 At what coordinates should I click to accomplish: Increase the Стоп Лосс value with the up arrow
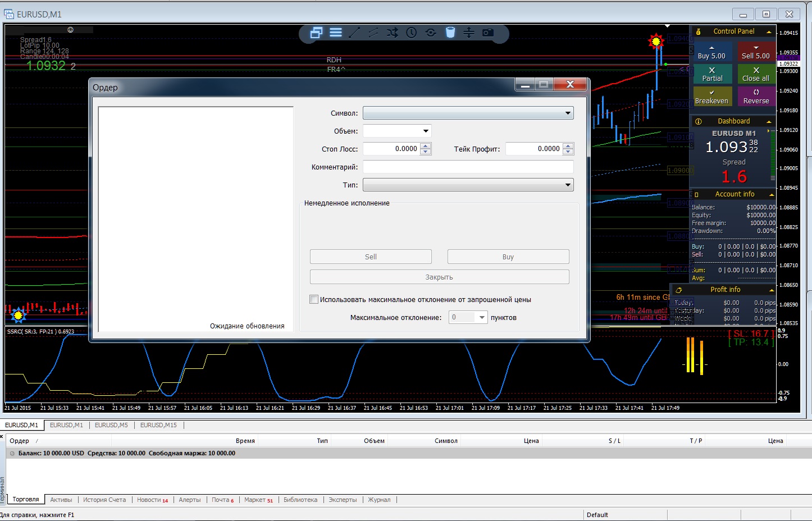[x=426, y=146]
